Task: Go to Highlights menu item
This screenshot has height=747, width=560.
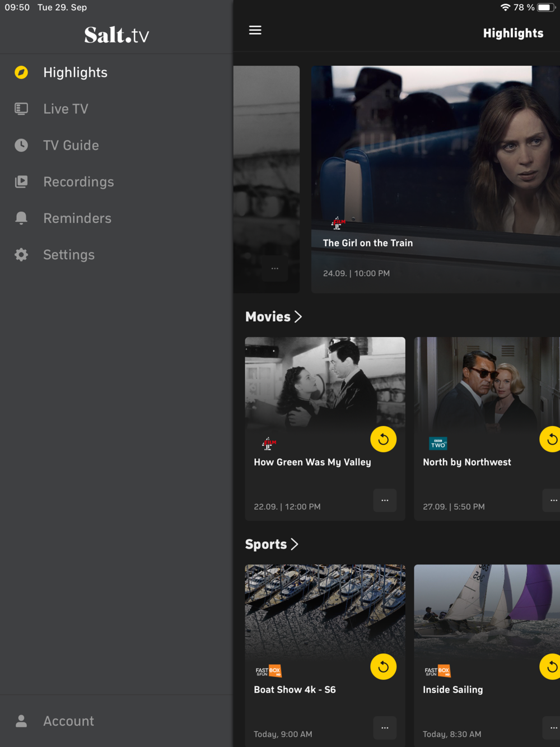Action: pos(116,72)
